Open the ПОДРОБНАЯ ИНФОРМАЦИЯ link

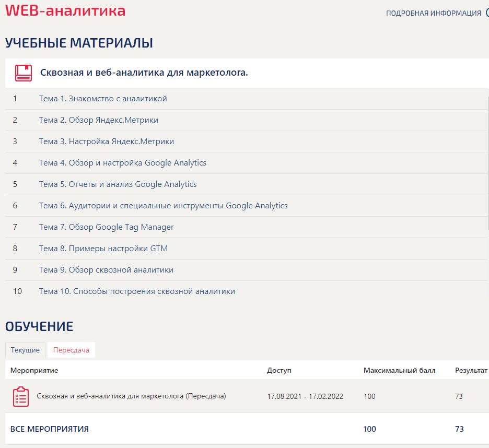(x=433, y=13)
